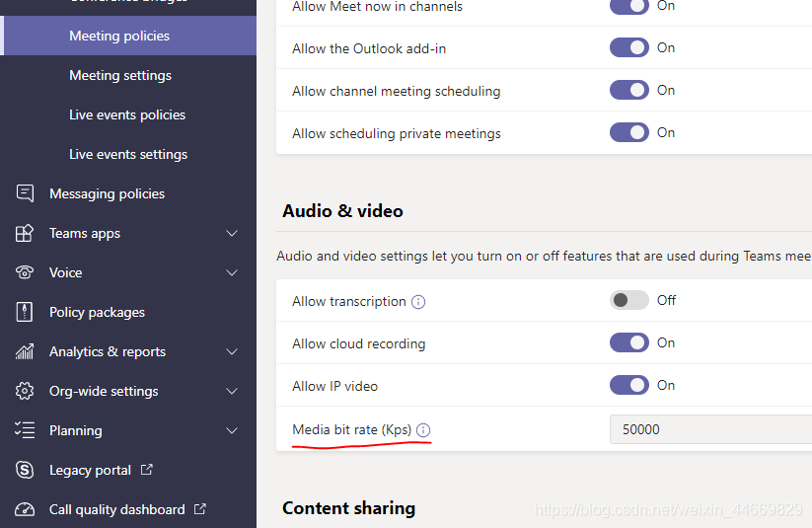
Task: Click the Allow IP video label
Action: (334, 386)
